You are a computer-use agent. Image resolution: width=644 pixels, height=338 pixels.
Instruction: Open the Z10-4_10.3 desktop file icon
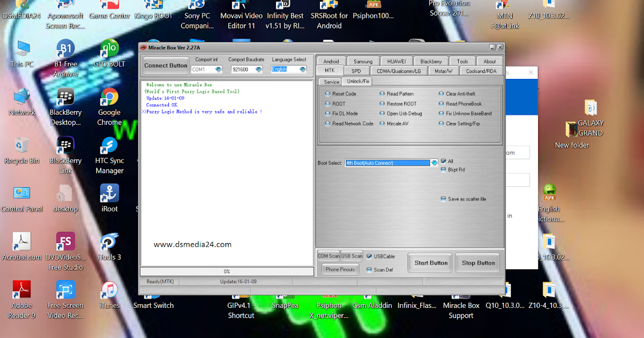(549, 290)
